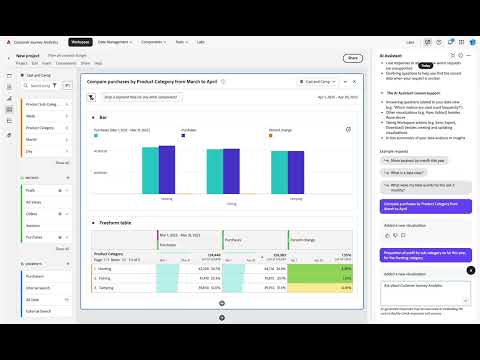Viewport: 480px width, 360px height.
Task: Flag the first AI Assistant response
Action: click(403, 236)
